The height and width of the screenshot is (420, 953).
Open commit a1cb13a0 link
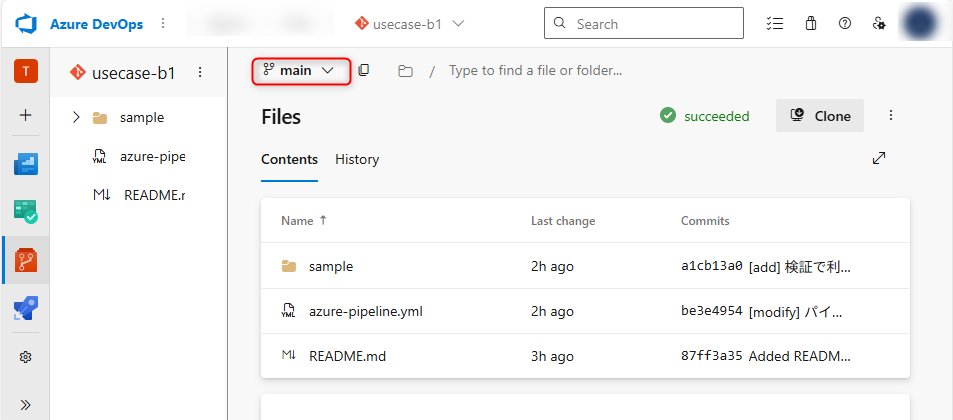click(x=712, y=266)
